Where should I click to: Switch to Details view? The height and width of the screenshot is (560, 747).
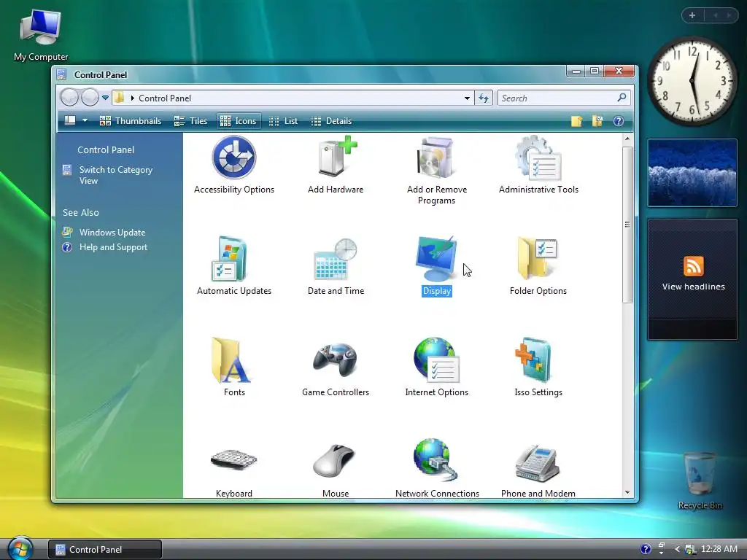[332, 121]
